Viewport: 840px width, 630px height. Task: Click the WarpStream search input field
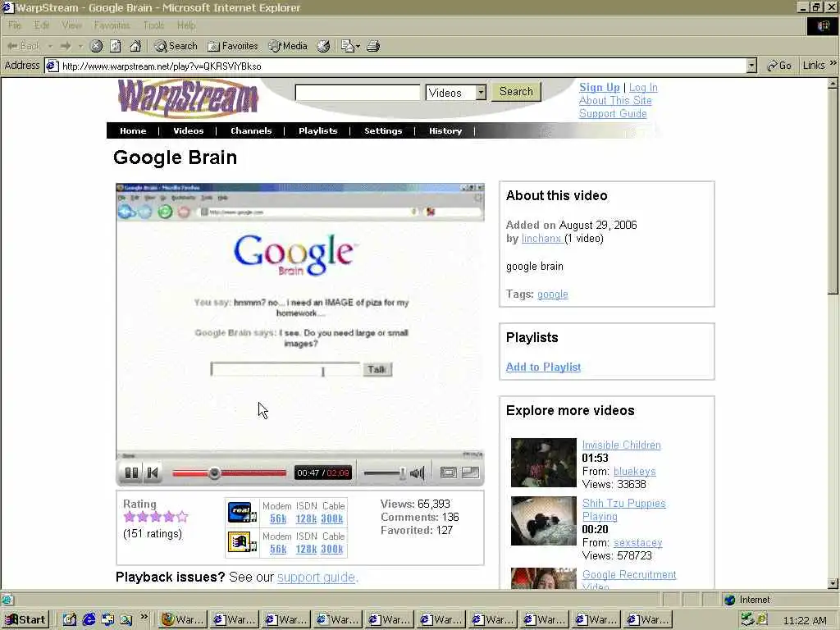coord(358,92)
